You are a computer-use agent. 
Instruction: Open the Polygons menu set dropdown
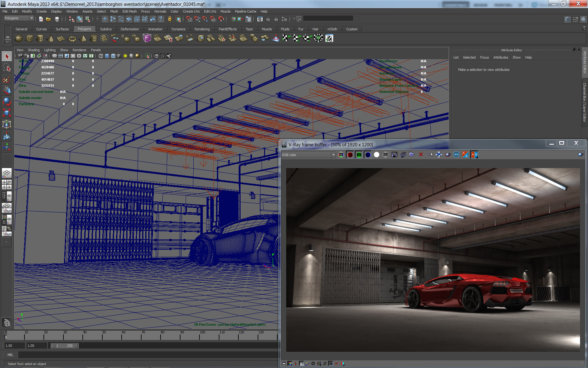click(x=19, y=18)
